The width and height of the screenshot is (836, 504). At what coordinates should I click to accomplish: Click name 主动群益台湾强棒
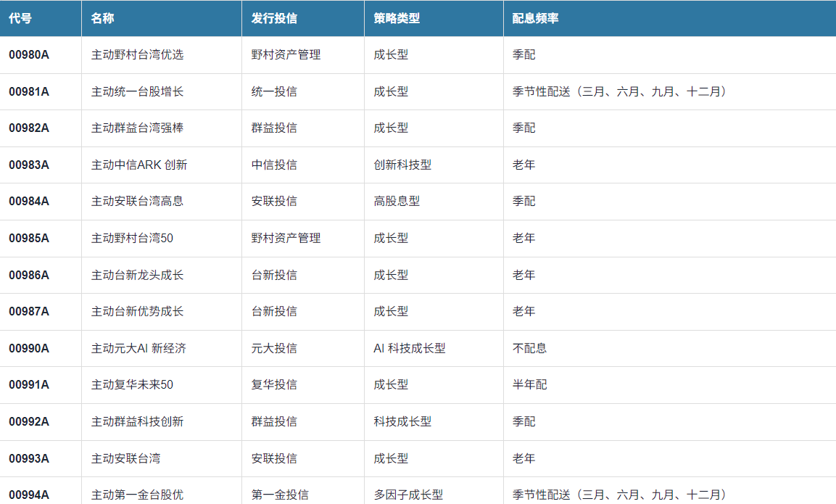pyautogui.click(x=137, y=128)
